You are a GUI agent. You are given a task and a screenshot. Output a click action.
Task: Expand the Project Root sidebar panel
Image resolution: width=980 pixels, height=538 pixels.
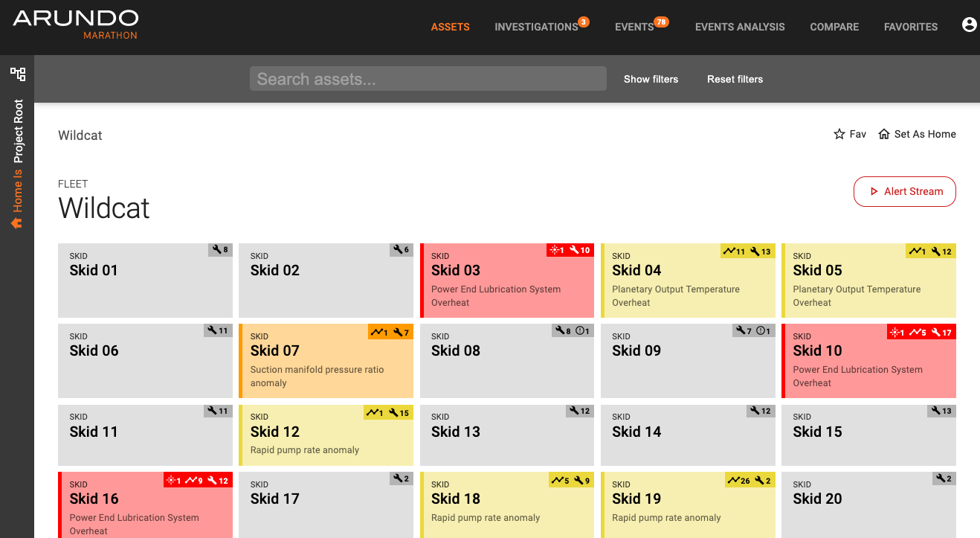click(x=18, y=132)
